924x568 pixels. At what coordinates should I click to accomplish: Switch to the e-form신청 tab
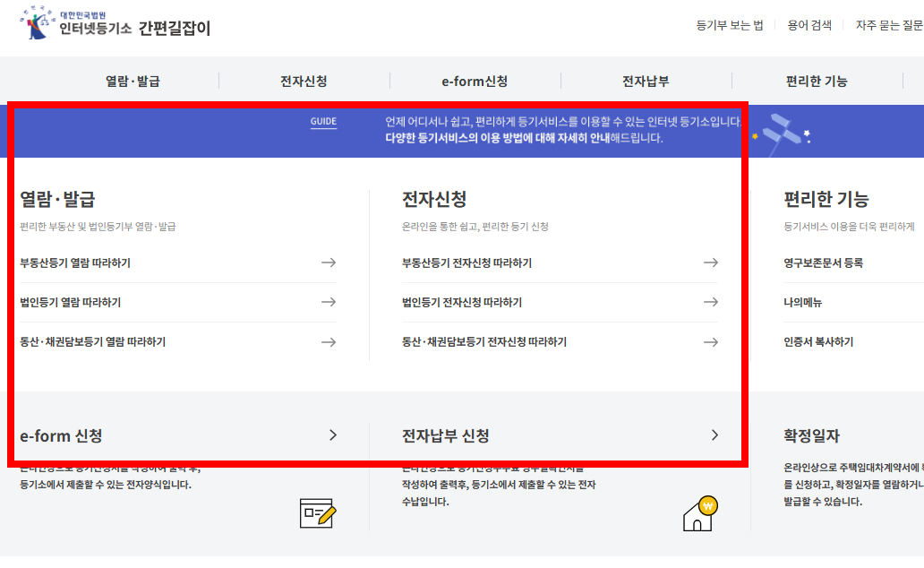[x=475, y=80]
